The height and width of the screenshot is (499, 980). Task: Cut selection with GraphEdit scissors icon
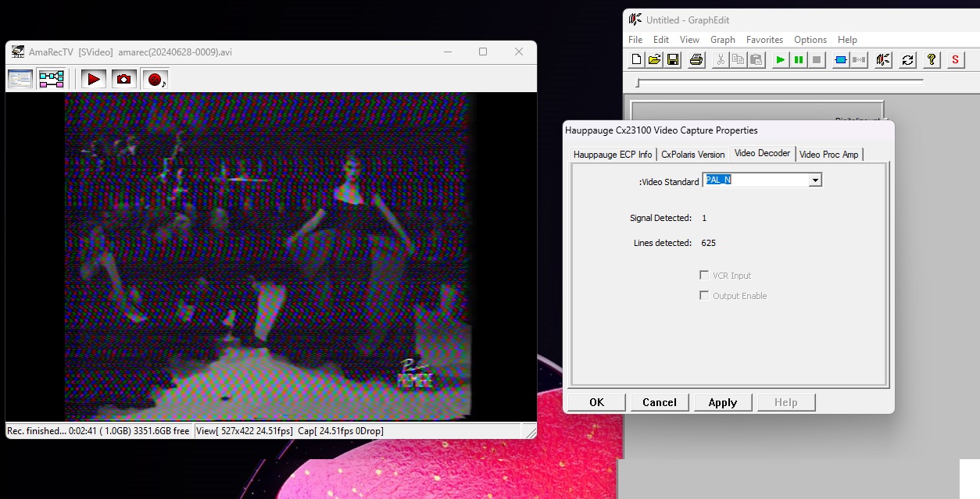point(720,59)
